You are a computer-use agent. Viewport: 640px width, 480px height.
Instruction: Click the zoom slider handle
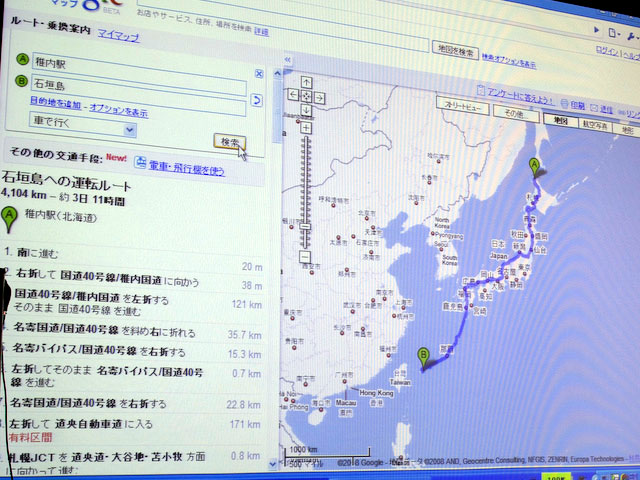(x=305, y=227)
